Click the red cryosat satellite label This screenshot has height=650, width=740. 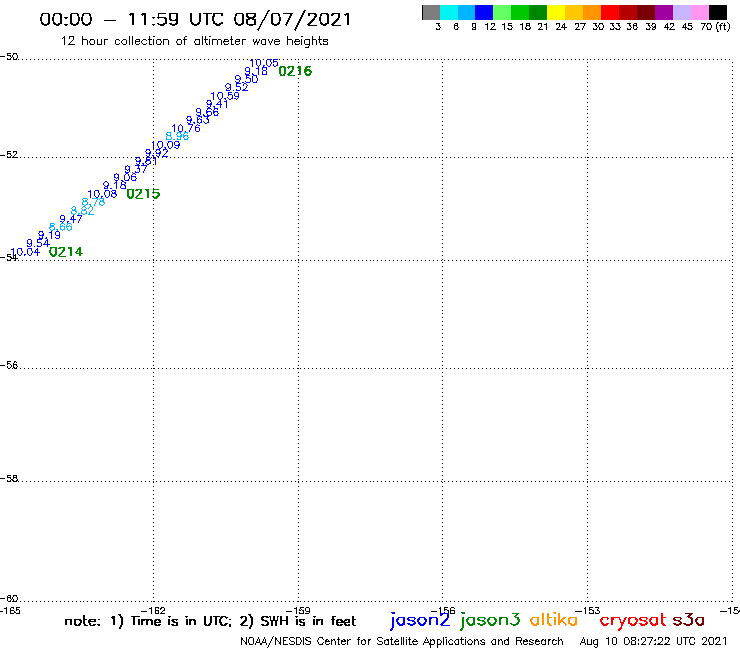tap(633, 621)
